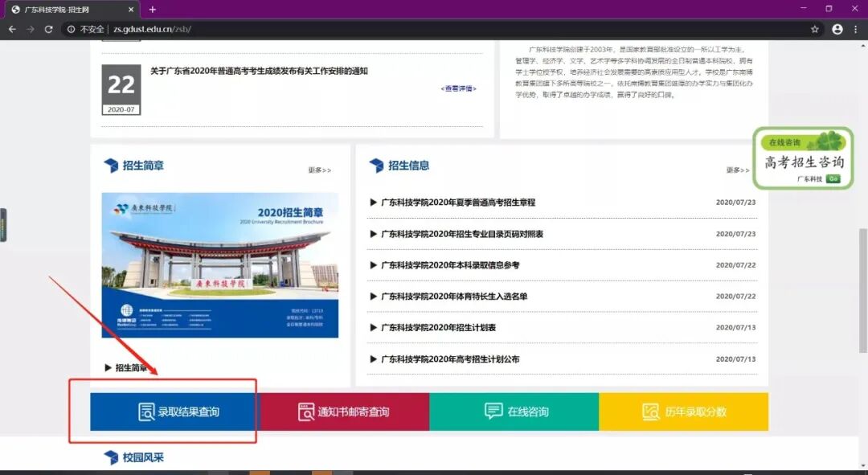Click the browser back arrow
Image resolution: width=868 pixels, height=475 pixels.
[x=12, y=30]
